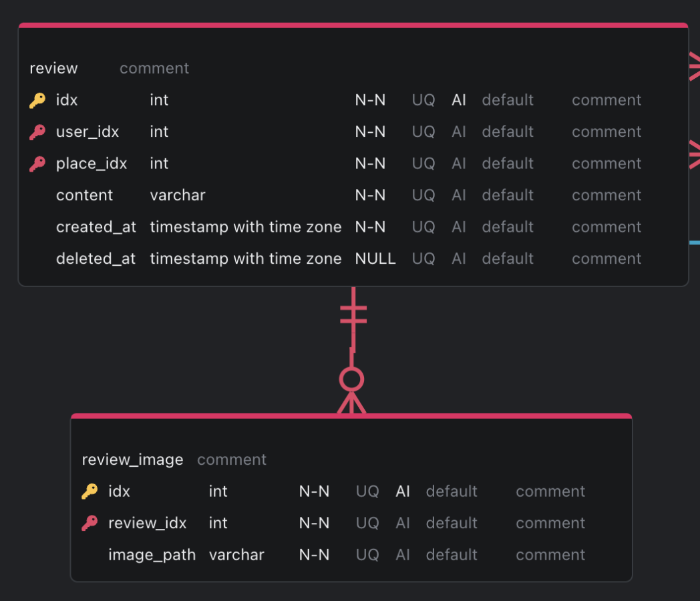Image resolution: width=700 pixels, height=601 pixels.
Task: Click the red key icon beside review_idx
Action: 90,524
